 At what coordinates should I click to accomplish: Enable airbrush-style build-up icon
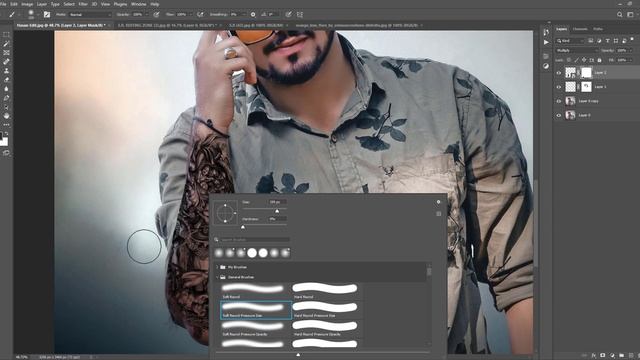pos(200,14)
